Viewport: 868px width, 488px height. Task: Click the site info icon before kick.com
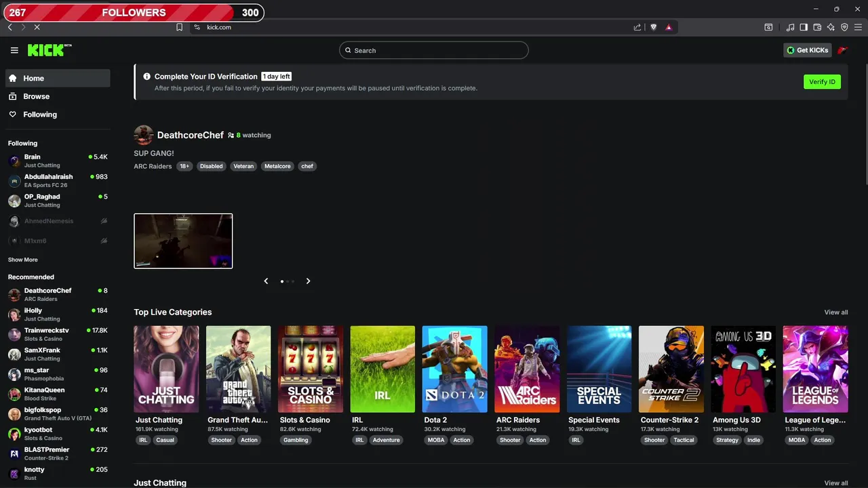[197, 27]
